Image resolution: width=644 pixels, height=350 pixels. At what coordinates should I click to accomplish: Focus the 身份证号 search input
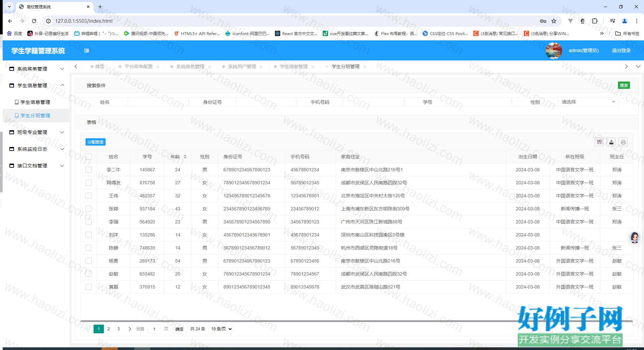pos(266,102)
